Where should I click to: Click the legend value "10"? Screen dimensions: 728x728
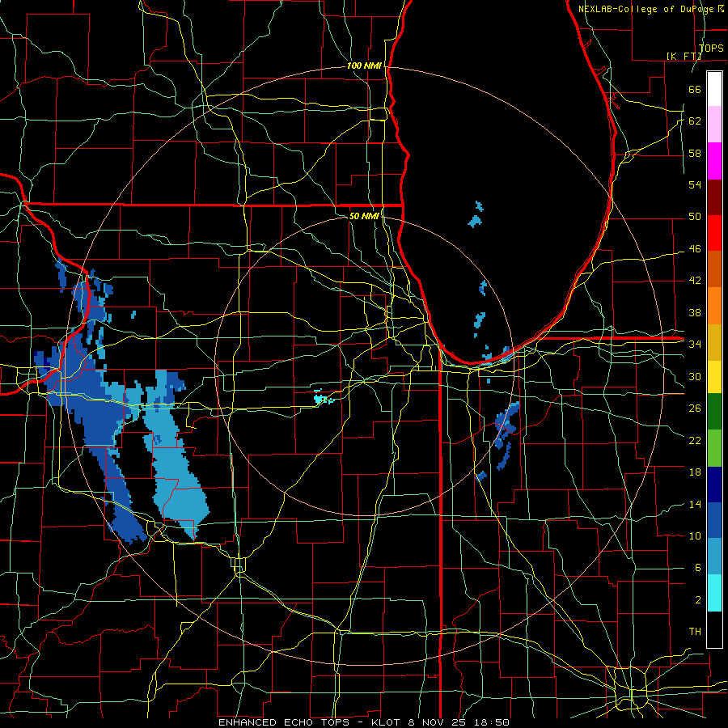[695, 535]
